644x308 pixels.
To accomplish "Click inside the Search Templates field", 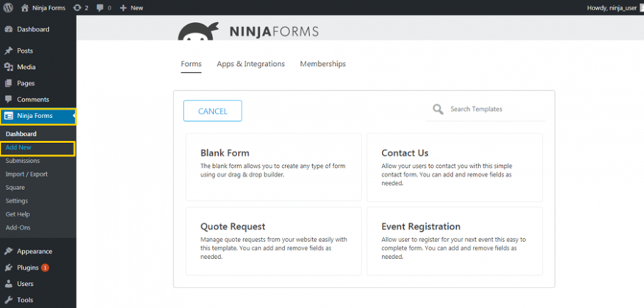I will [485, 109].
